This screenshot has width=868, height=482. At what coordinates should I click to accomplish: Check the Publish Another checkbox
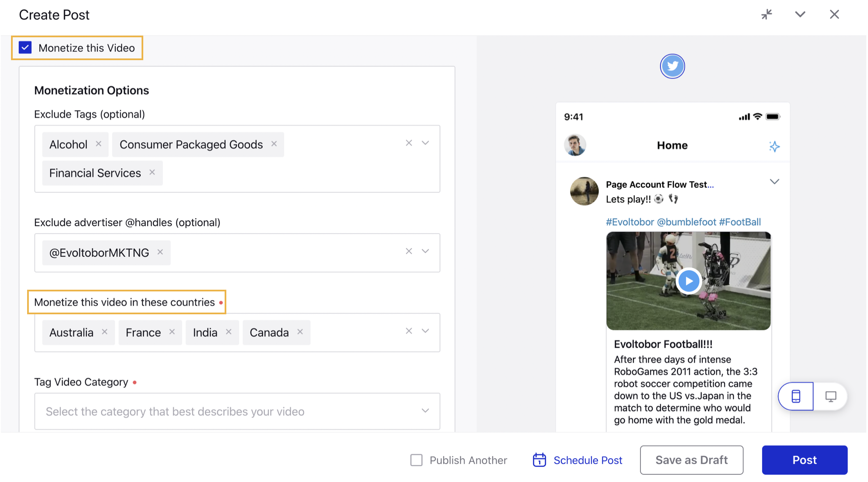(x=415, y=458)
